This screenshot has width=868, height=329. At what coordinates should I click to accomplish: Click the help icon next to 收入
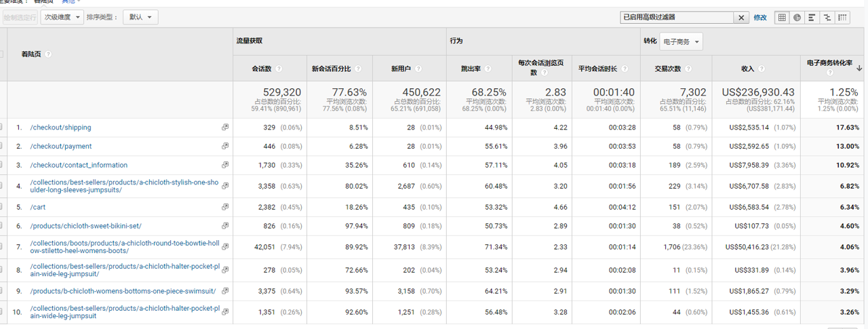click(x=762, y=69)
